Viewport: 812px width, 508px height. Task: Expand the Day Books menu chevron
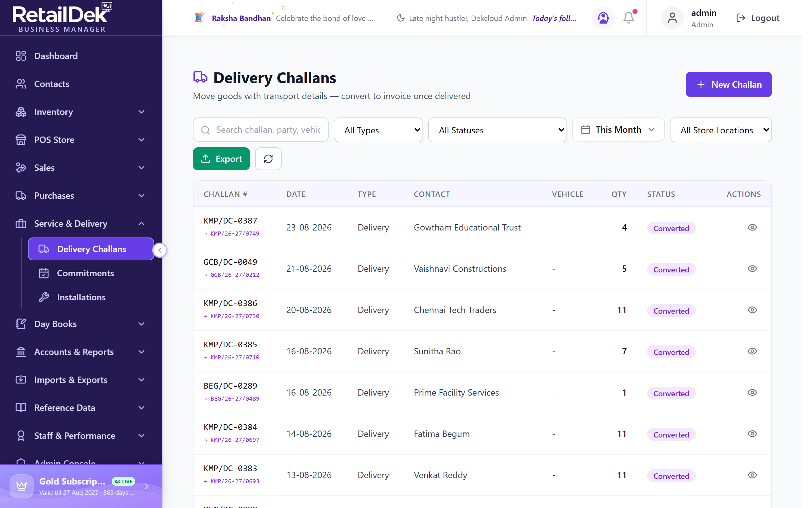pyautogui.click(x=141, y=324)
